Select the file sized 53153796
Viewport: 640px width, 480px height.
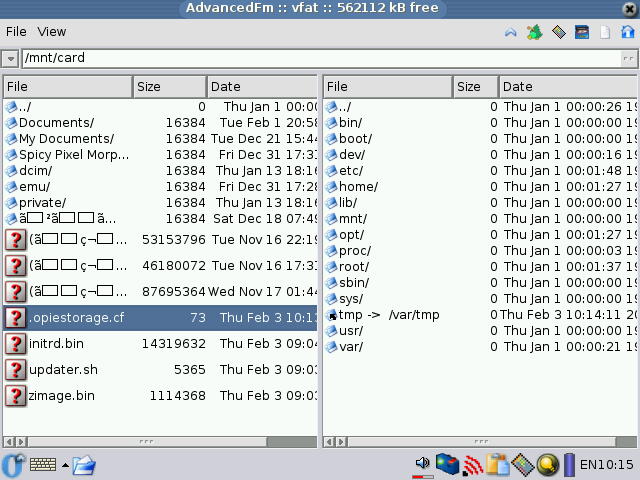160,240
